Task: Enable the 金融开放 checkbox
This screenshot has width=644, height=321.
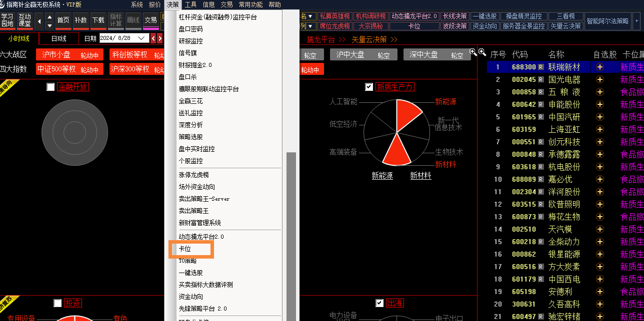Action: [x=50, y=87]
